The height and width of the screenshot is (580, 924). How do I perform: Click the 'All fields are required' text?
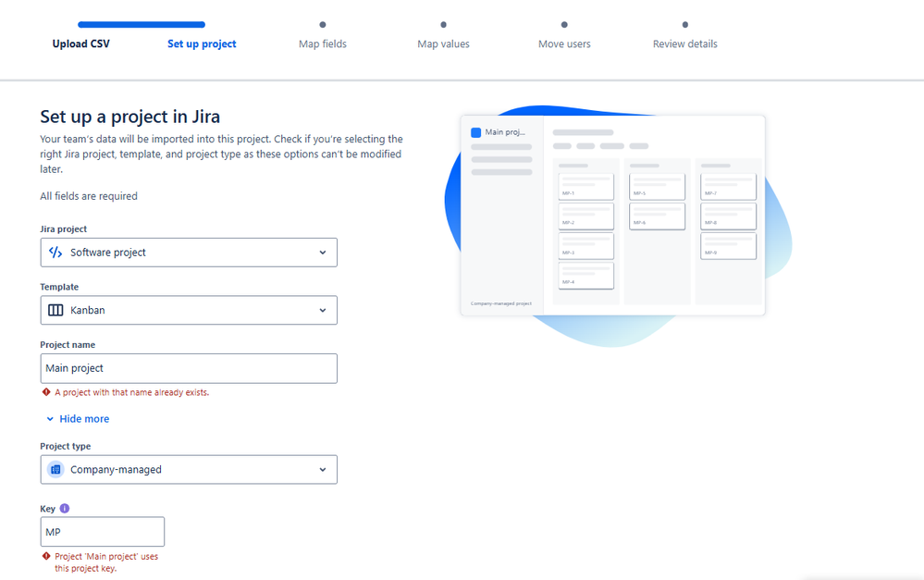click(x=89, y=196)
